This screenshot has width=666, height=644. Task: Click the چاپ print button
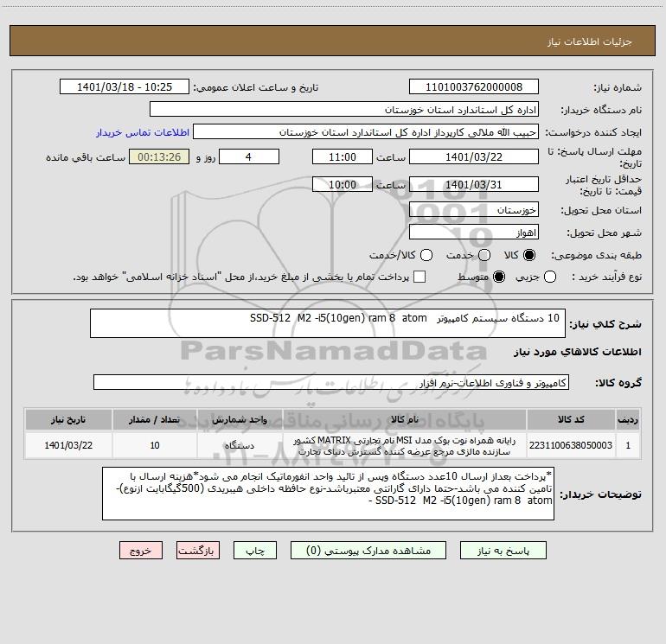click(255, 551)
